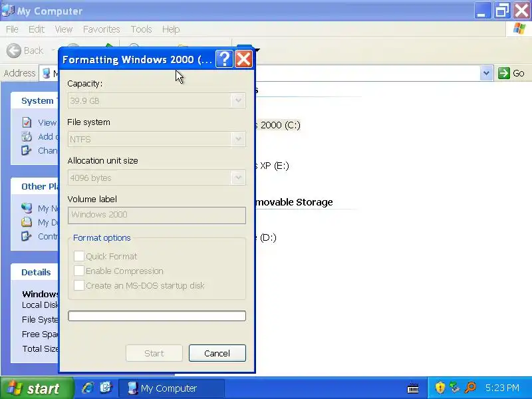
Task: Open the Favorites menu
Action: pos(102,29)
